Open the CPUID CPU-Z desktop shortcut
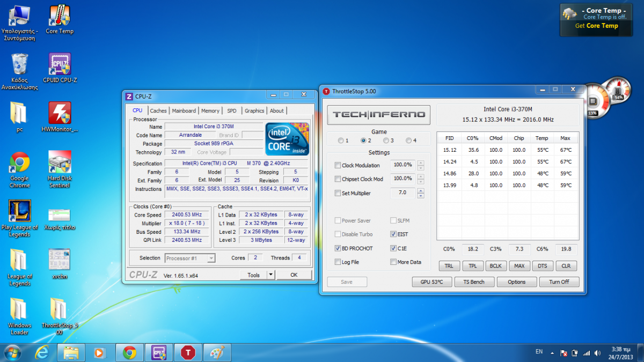 (60, 68)
